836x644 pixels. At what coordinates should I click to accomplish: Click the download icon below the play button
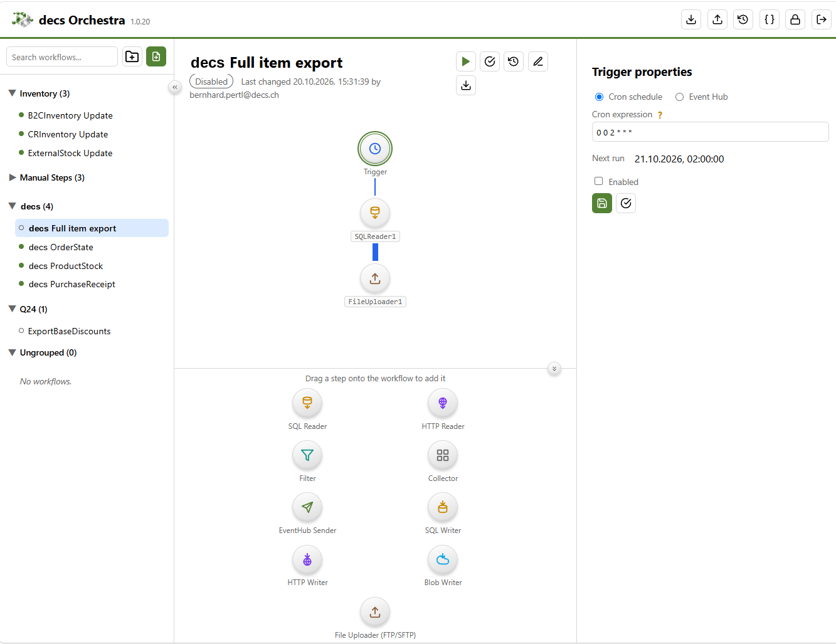click(466, 85)
